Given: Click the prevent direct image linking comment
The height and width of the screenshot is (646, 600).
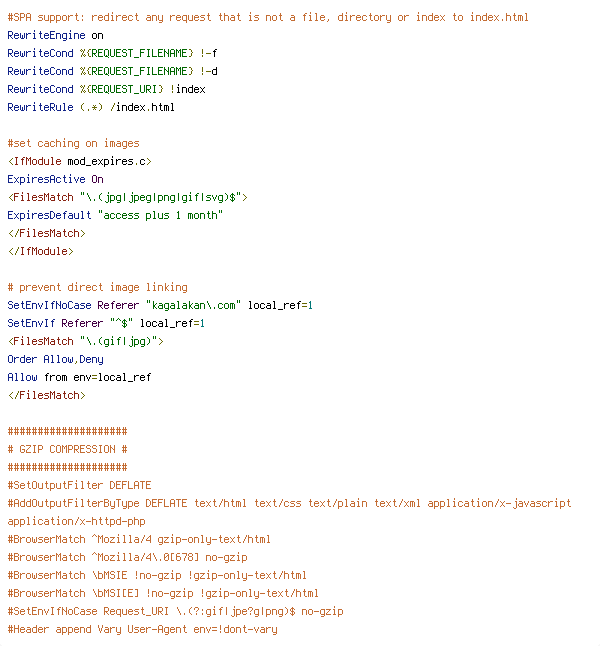Looking at the screenshot, I should coord(97,288).
